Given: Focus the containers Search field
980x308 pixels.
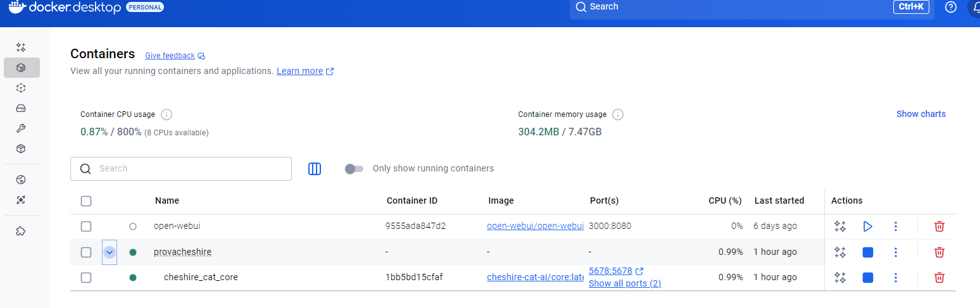Looking at the screenshot, I should pos(181,169).
